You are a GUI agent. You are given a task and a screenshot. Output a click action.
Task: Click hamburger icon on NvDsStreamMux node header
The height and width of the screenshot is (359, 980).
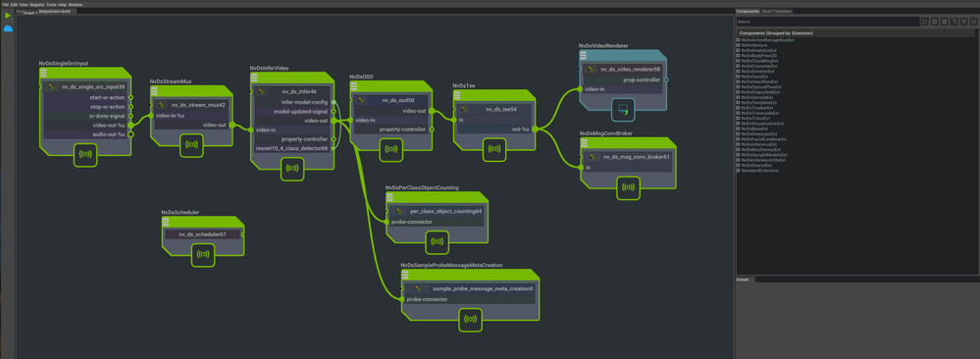154,91
